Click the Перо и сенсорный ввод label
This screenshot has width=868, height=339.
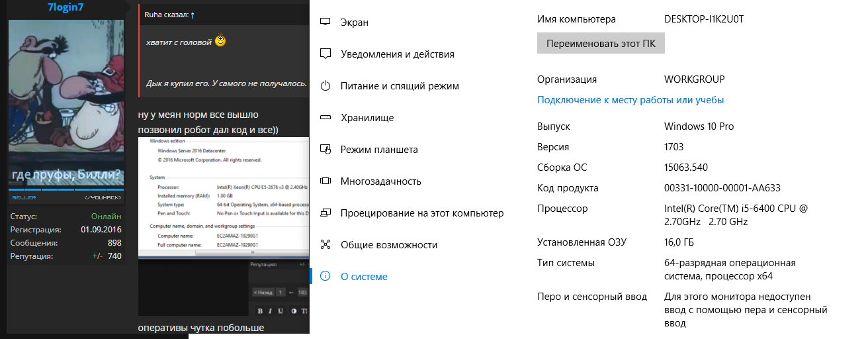point(592,297)
